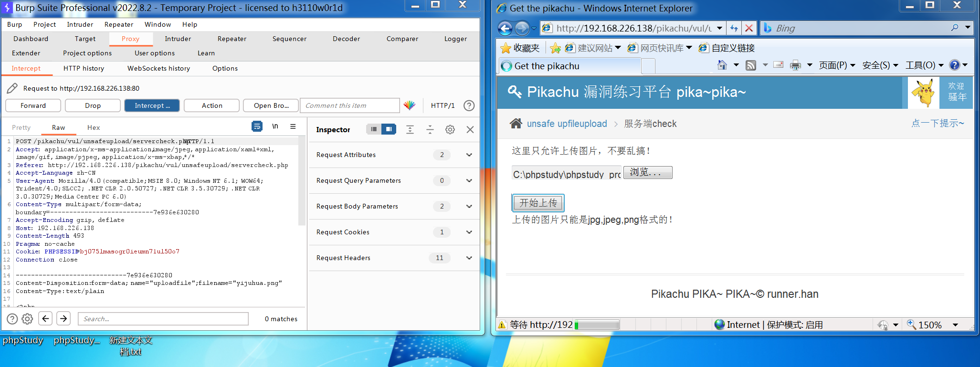
Task: Click IE back navigation button
Action: 505,28
